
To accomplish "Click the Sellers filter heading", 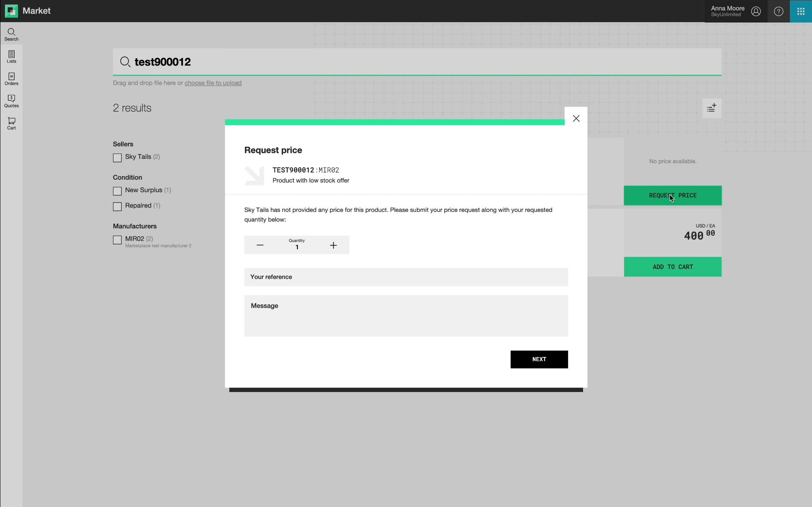I will (x=123, y=144).
